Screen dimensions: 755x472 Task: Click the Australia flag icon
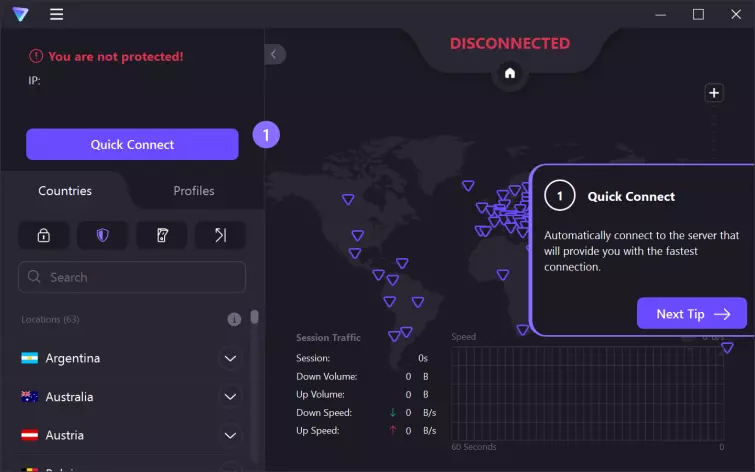click(30, 397)
